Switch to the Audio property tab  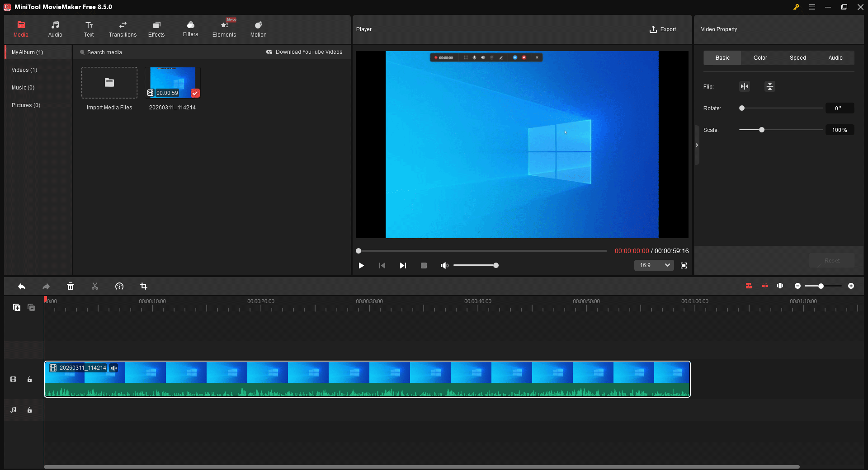[x=835, y=57]
